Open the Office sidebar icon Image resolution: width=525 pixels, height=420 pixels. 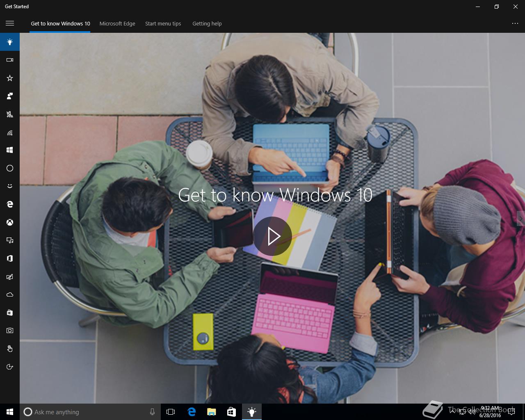pos(10,258)
